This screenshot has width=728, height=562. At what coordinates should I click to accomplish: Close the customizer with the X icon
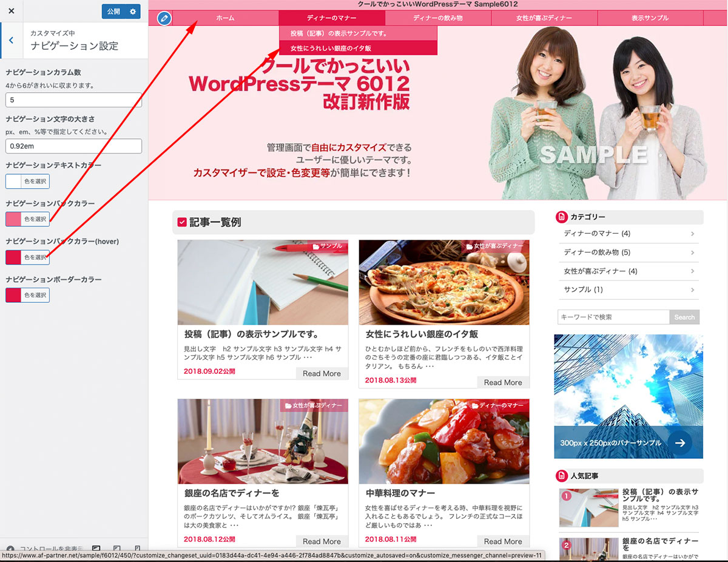[x=11, y=11]
